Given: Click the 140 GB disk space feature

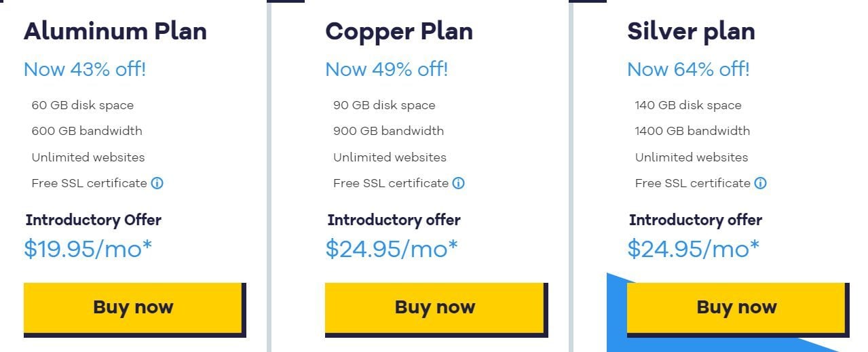Looking at the screenshot, I should coord(688,105).
